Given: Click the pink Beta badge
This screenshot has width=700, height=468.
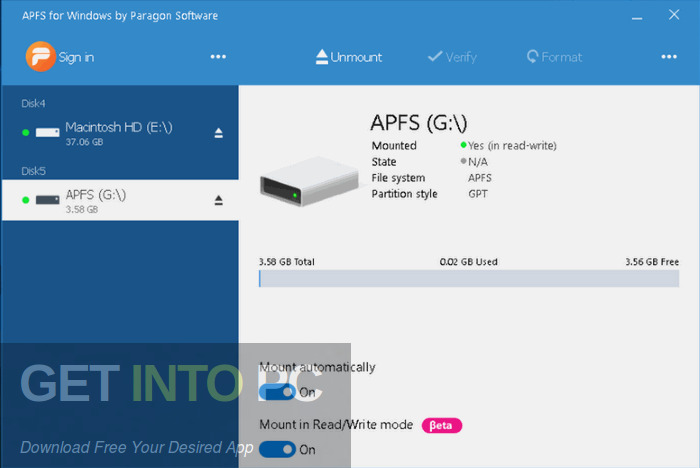Looking at the screenshot, I should [442, 425].
